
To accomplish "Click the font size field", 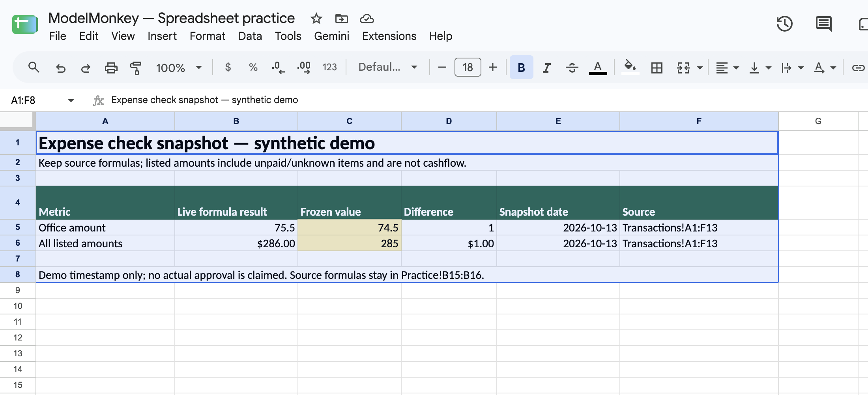I will 468,67.
